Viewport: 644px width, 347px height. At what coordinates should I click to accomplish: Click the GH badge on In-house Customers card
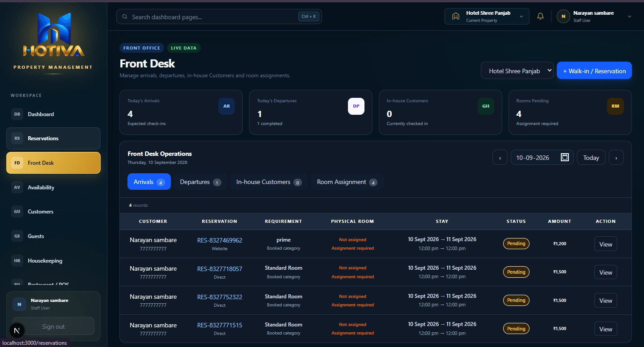[486, 106]
